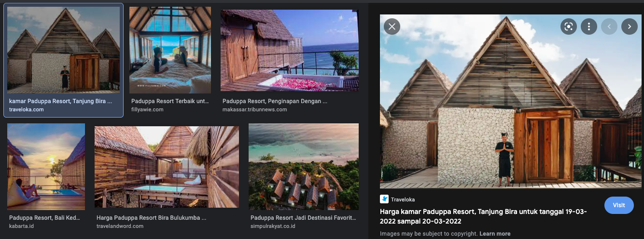The image size is (644, 239).
Task: Go to next image arrow
Action: click(630, 27)
